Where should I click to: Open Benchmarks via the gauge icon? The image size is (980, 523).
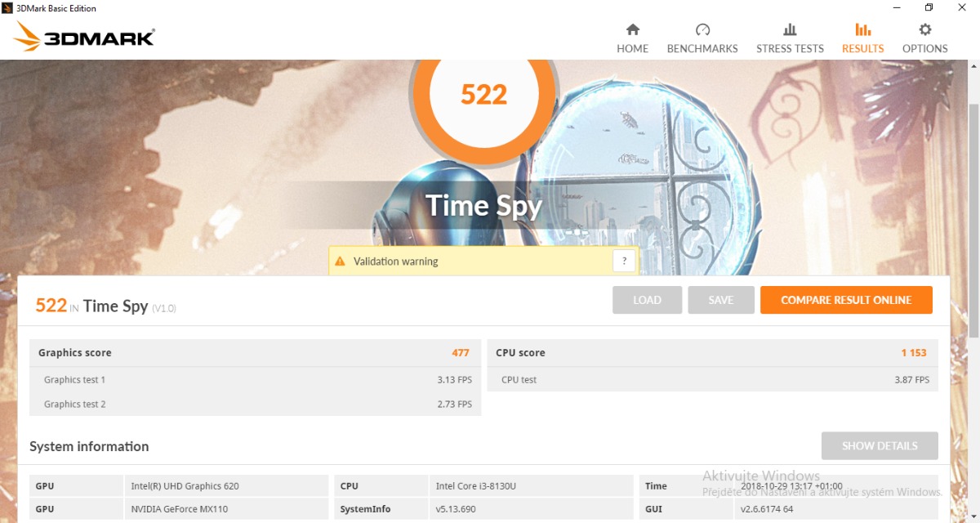tap(702, 30)
